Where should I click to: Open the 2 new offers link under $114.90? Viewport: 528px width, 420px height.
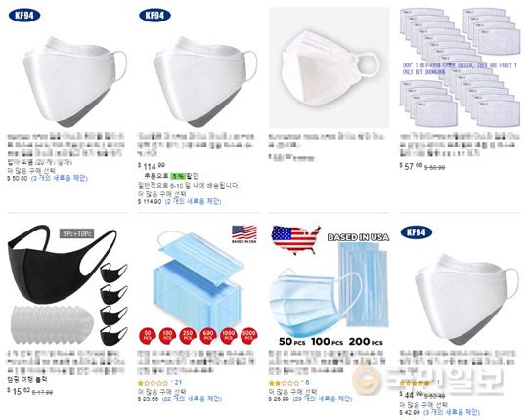(193, 201)
